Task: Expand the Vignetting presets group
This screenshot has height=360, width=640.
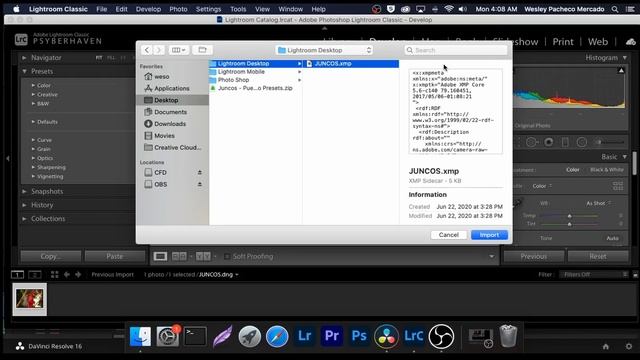Action: point(33,176)
